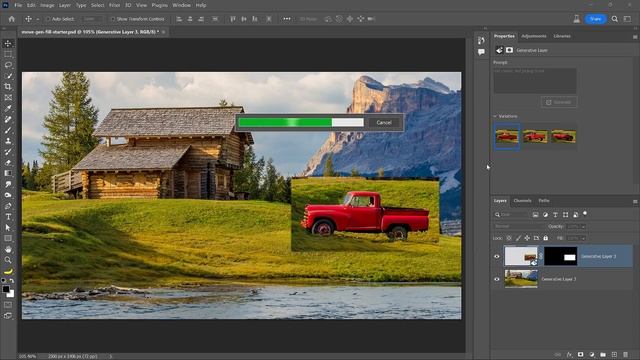Switch to the Channels tab
Screen dimensions: 640x360
(522, 201)
